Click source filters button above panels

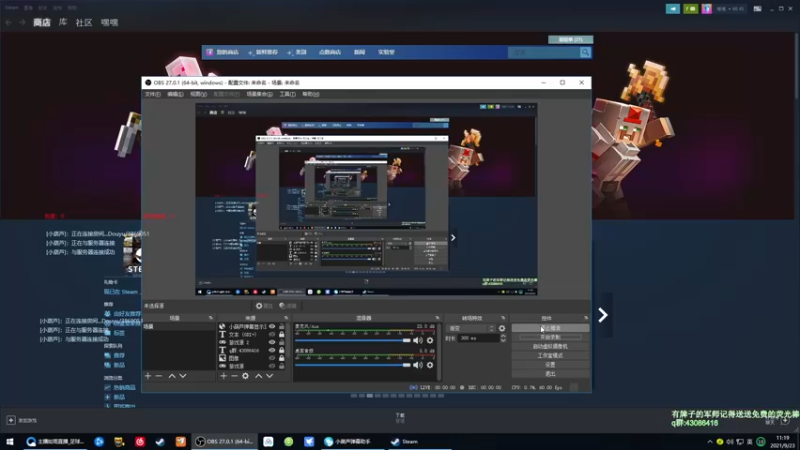(288, 306)
